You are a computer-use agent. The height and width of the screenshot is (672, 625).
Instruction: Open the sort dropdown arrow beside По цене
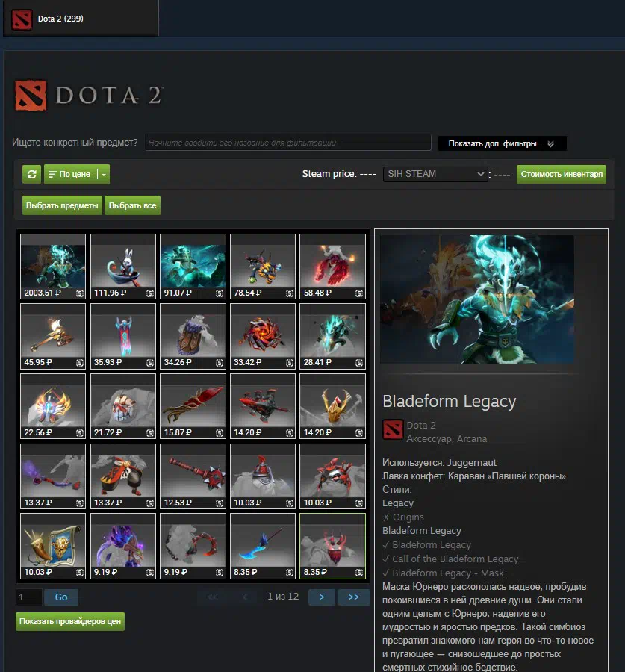[x=104, y=175]
